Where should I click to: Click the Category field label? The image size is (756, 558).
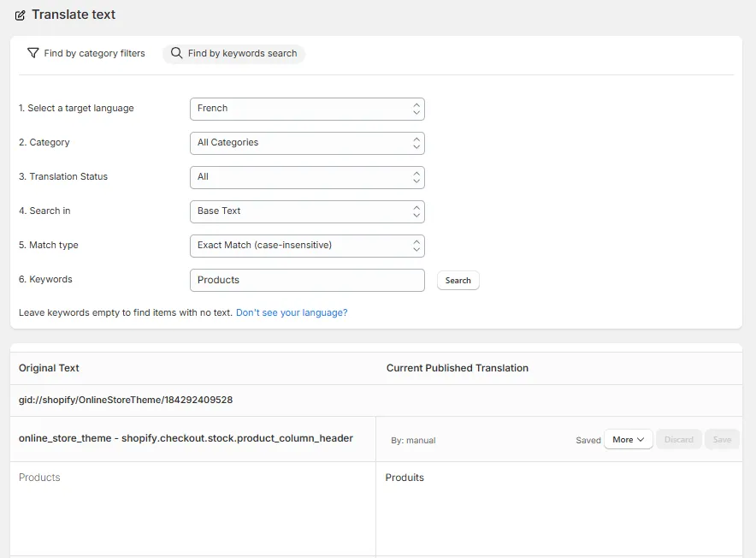[44, 142]
